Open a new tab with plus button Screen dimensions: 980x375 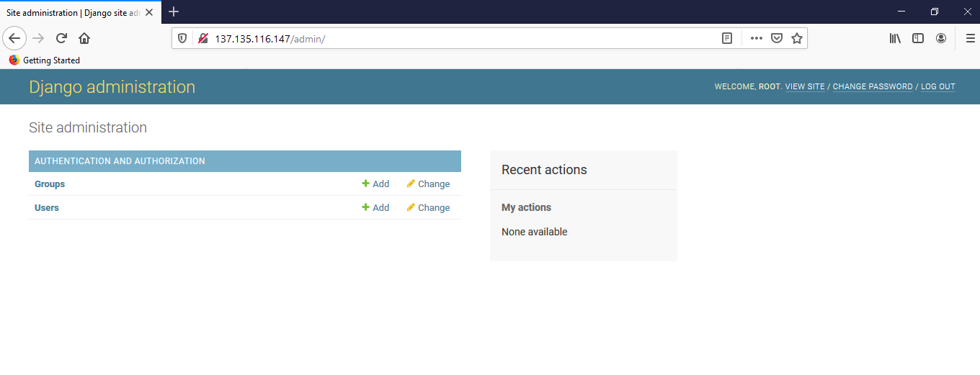click(x=174, y=12)
